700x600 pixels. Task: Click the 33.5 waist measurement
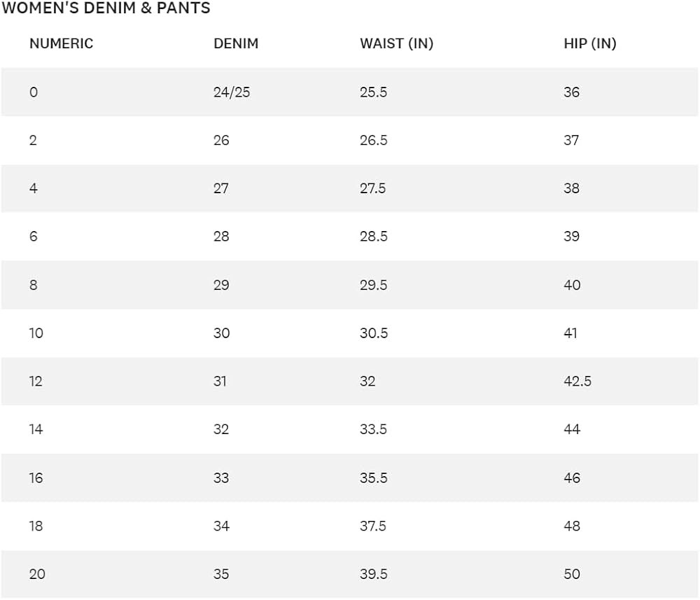[373, 429]
